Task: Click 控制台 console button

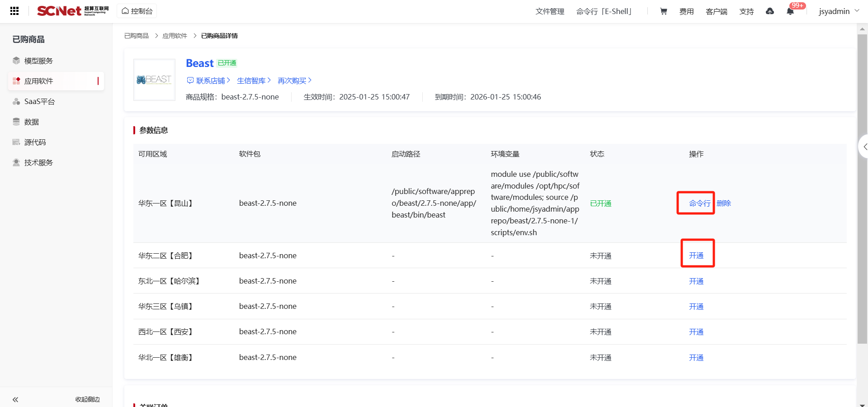Action: [x=137, y=11]
